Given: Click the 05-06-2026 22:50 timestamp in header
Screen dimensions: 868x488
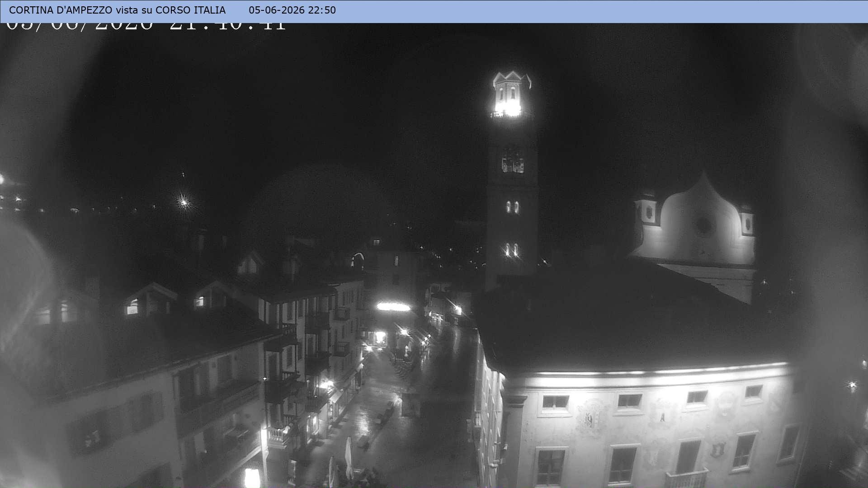Looking at the screenshot, I should pyautogui.click(x=292, y=10).
